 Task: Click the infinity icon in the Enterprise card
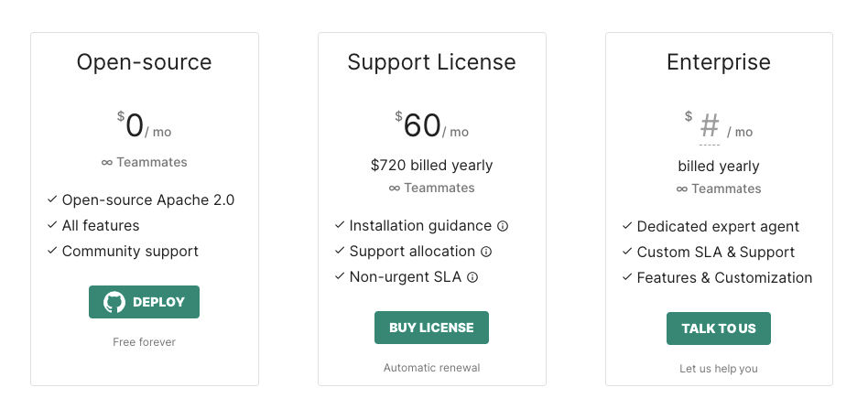click(x=682, y=189)
